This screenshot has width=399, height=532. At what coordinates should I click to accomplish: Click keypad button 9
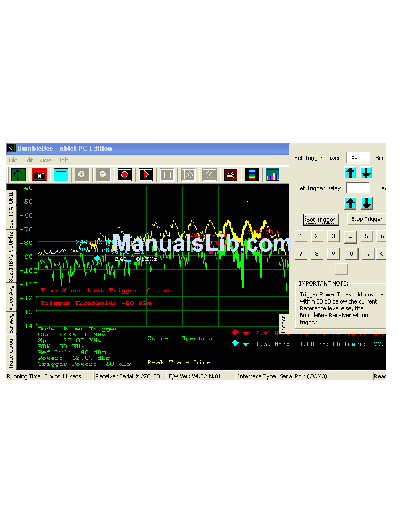coord(333,254)
